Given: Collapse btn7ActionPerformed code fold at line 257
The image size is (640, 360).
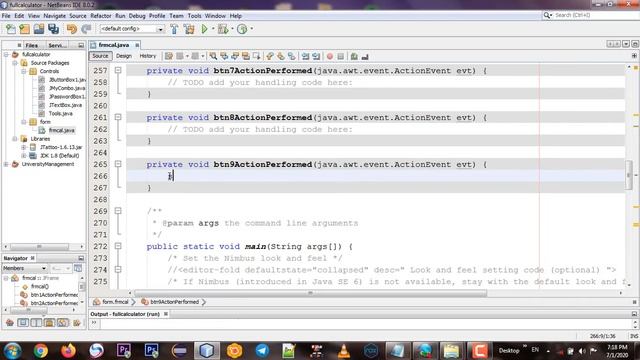Looking at the screenshot, I should 118,70.
